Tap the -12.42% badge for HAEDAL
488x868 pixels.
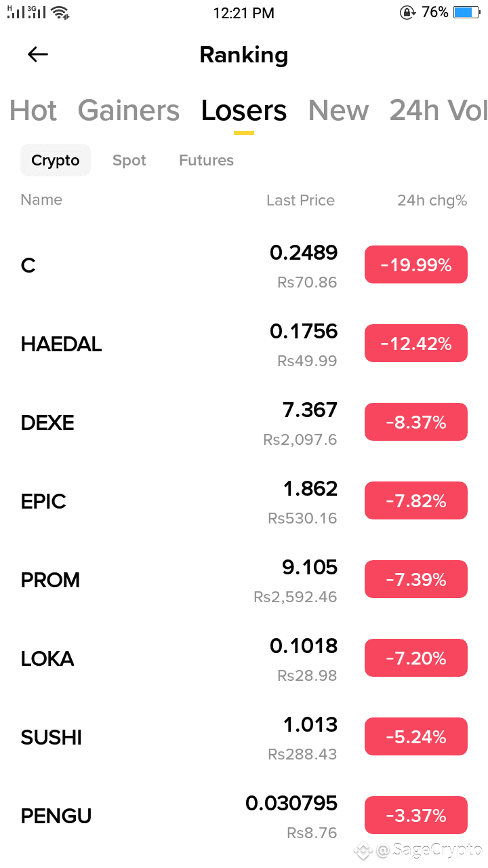416,343
